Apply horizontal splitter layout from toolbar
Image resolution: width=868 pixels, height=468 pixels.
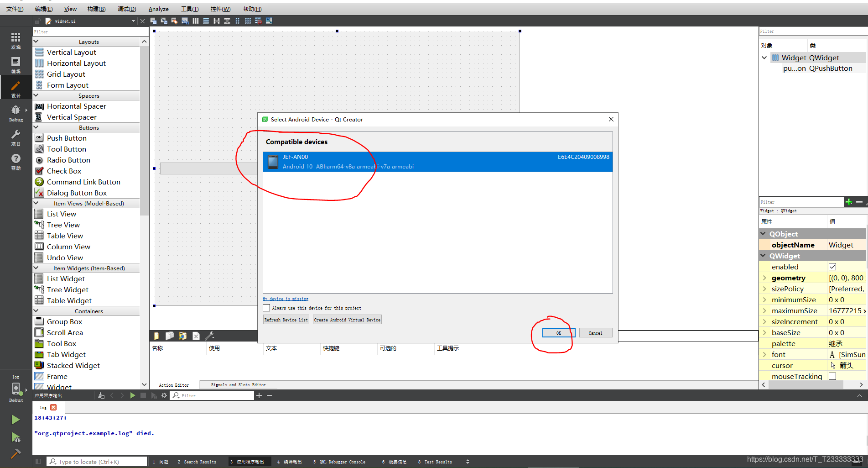click(x=217, y=21)
